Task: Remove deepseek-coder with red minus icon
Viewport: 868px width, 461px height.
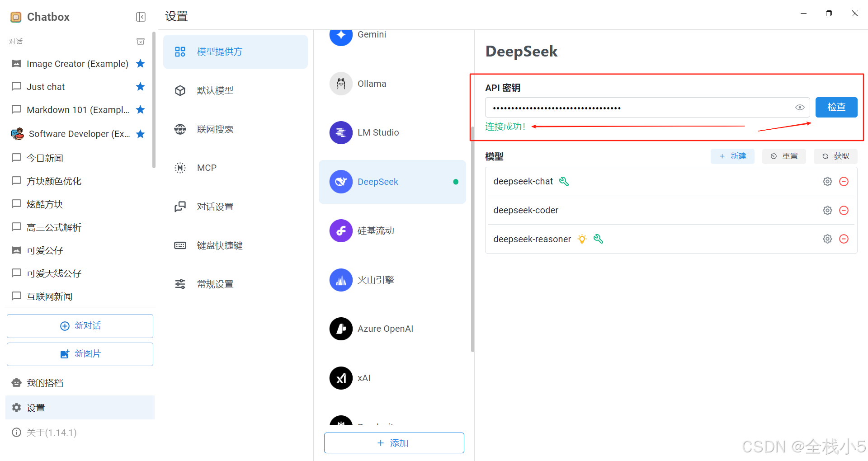Action: pyautogui.click(x=844, y=210)
